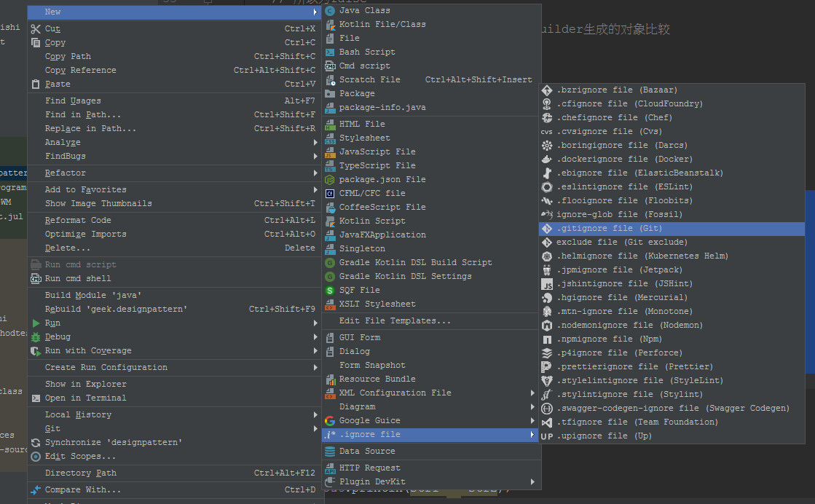Click the .dockerignore Docker whale icon
The image size is (815, 504).
(x=547, y=160)
